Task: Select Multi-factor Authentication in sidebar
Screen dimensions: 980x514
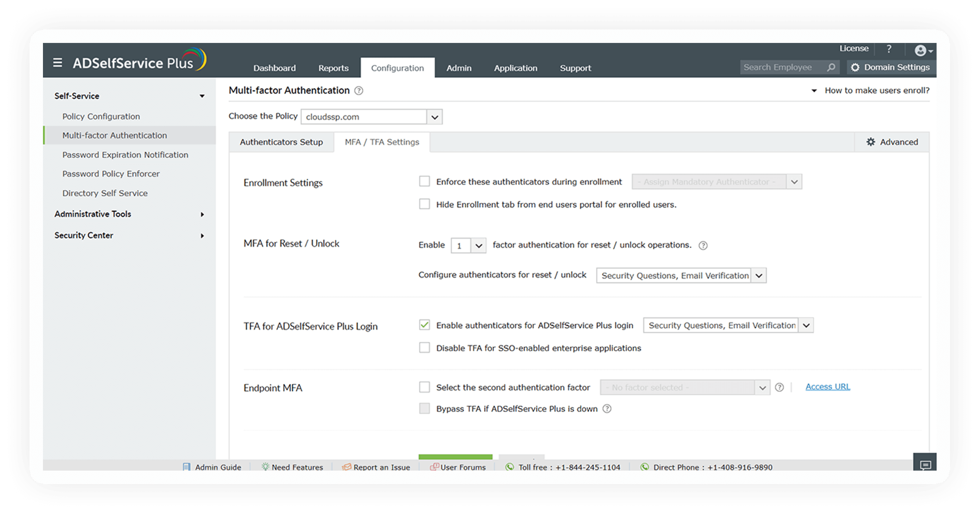Action: coord(129,135)
